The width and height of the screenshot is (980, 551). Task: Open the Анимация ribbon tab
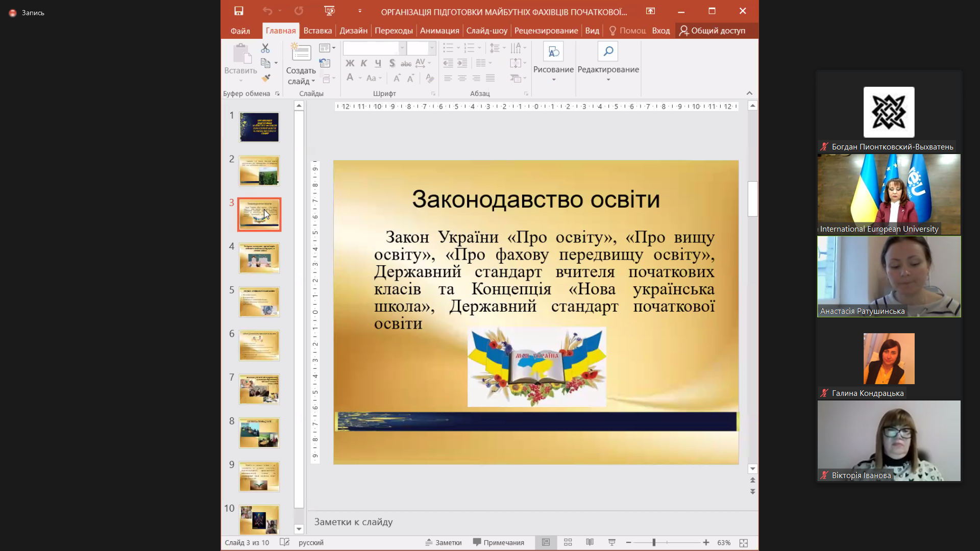coord(439,31)
